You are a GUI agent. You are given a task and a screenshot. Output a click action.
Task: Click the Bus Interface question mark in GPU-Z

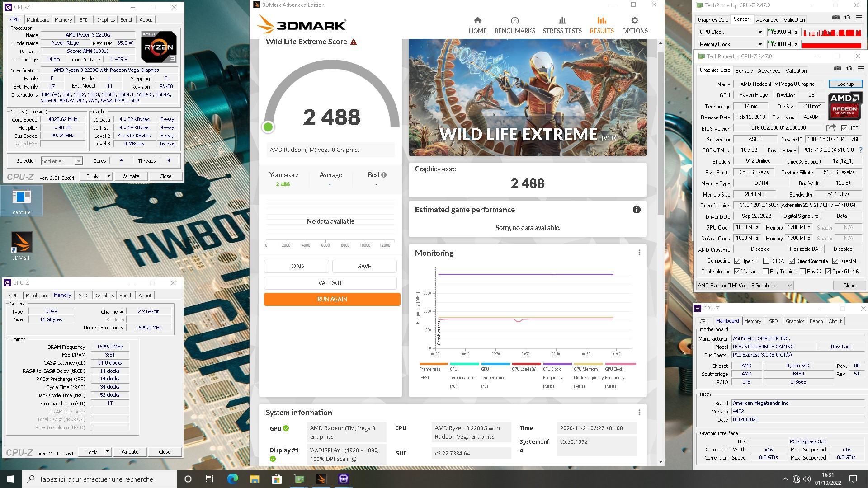tap(860, 150)
